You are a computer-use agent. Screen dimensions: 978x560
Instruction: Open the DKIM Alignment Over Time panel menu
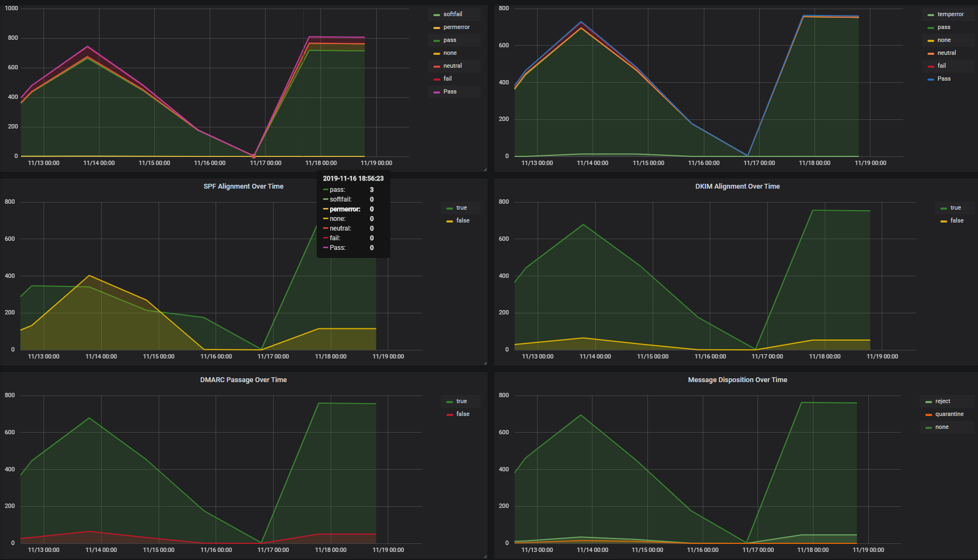tap(737, 186)
